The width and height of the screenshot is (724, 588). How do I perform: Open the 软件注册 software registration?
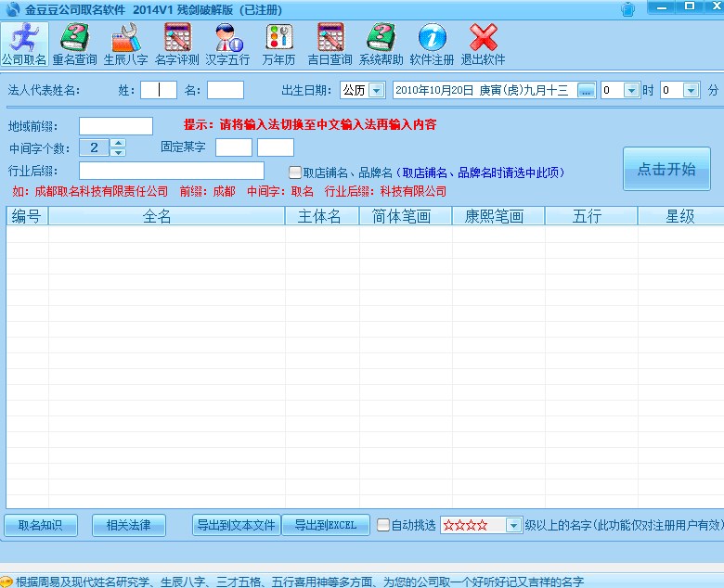tap(432, 44)
